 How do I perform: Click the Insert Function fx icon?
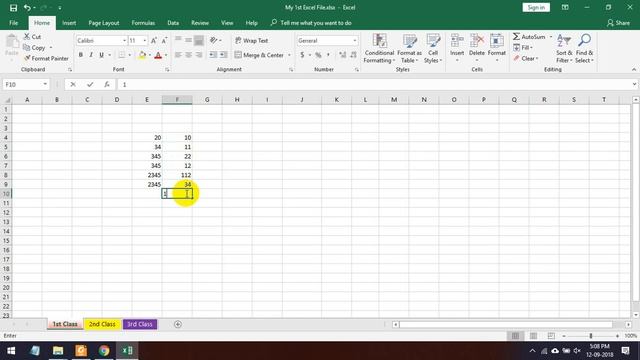107,84
